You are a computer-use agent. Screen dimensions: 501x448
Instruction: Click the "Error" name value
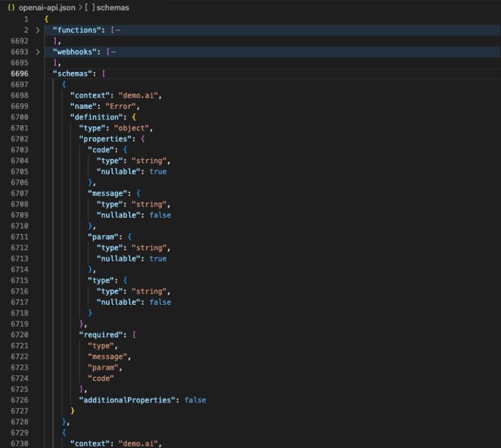click(x=120, y=106)
